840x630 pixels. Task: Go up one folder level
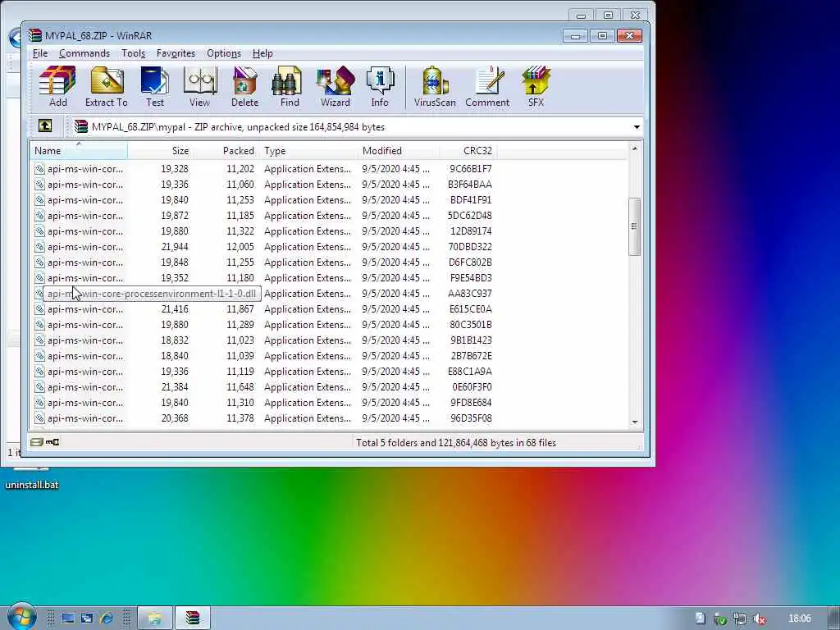45,126
